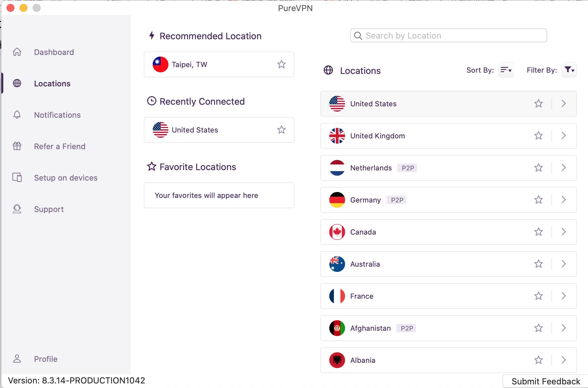Image resolution: width=588 pixels, height=388 pixels.
Task: Favorite Taipei, TW with its star
Action: 282,64
